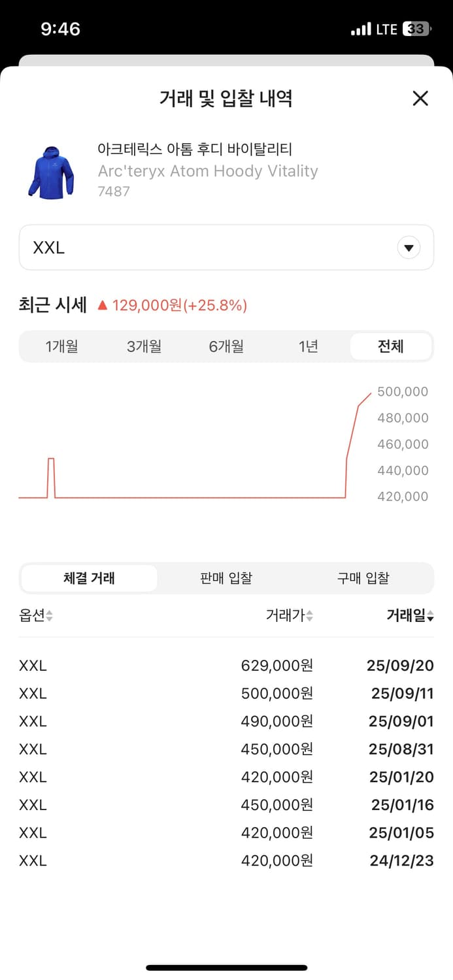Viewport: 453px width, 980px height.
Task: Tap the battery percentage indicator
Action: click(416, 29)
